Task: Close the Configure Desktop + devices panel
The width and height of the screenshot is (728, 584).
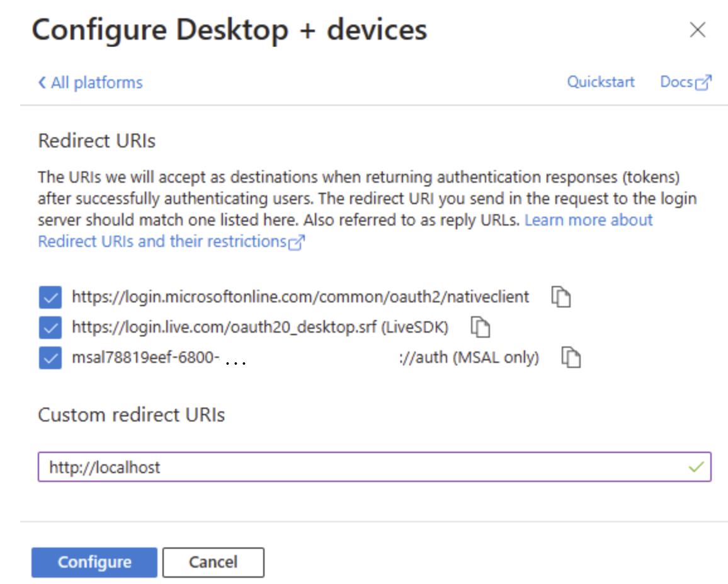Action: [x=697, y=30]
